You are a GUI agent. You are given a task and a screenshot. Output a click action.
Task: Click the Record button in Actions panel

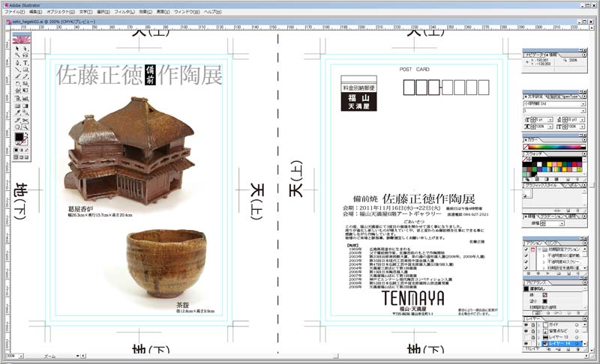click(x=539, y=273)
